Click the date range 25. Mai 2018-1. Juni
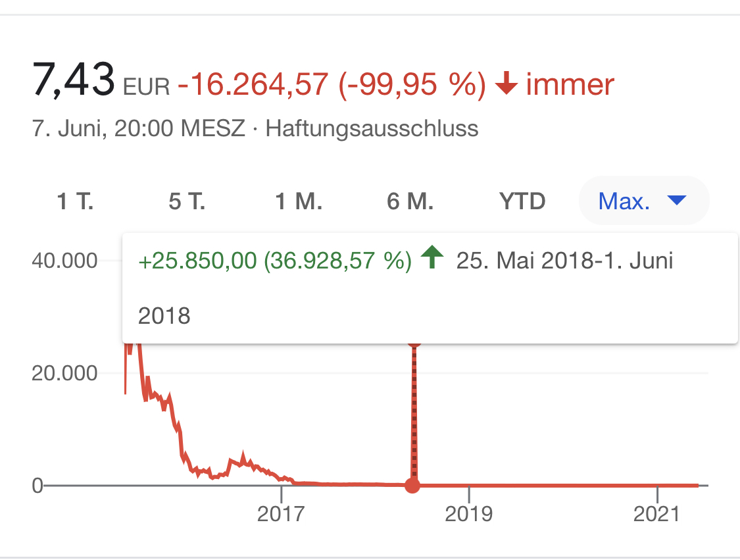Screen dimensions: 740x560 [566, 261]
